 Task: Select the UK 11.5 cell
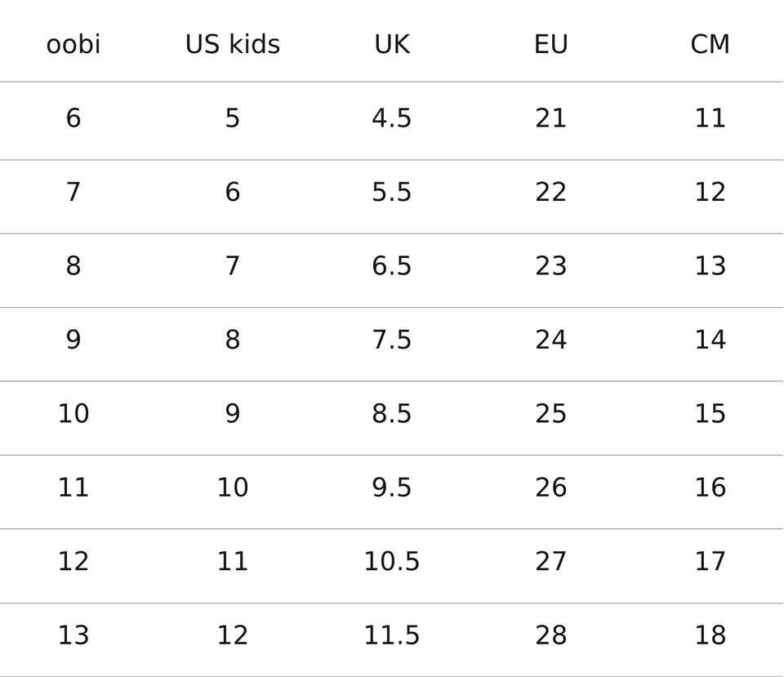point(392,635)
